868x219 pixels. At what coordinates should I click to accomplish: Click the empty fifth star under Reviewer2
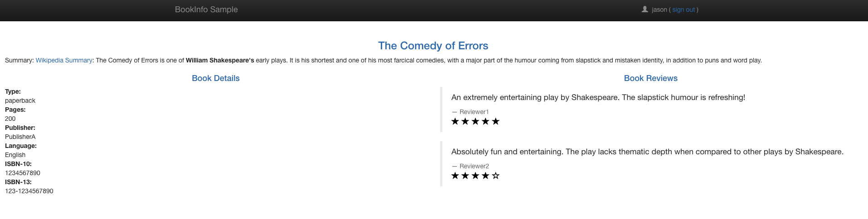click(495, 176)
